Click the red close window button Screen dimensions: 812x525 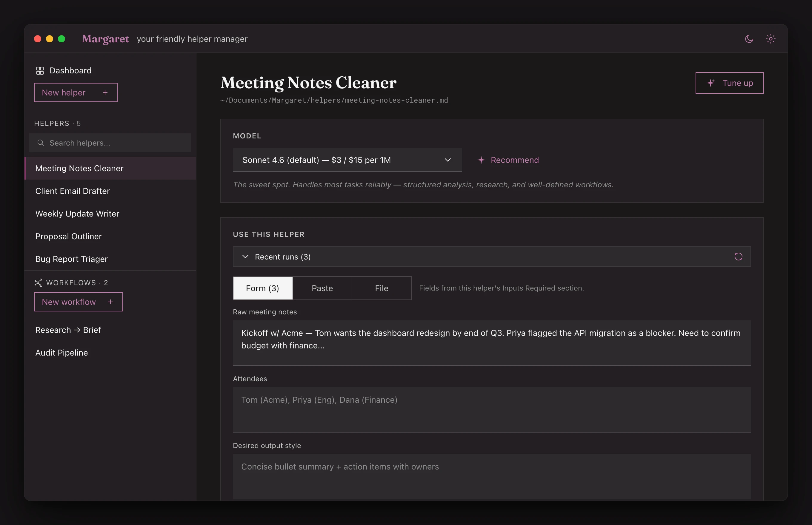point(38,39)
